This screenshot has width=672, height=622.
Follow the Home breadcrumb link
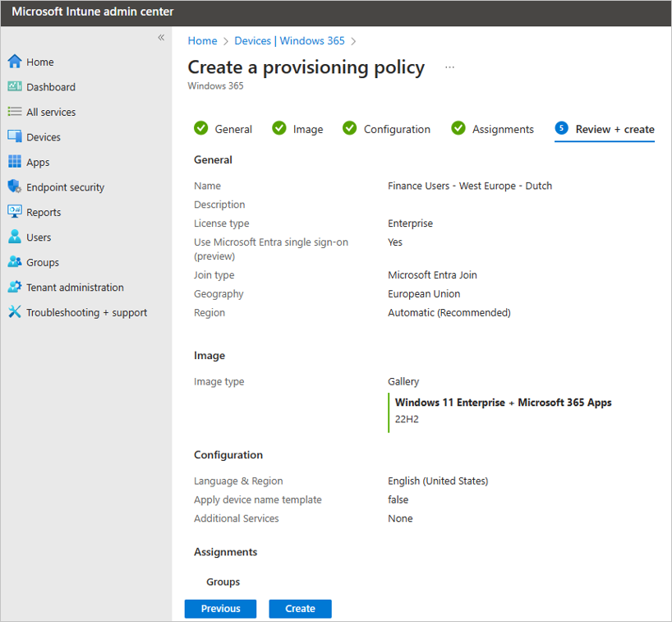[202, 40]
